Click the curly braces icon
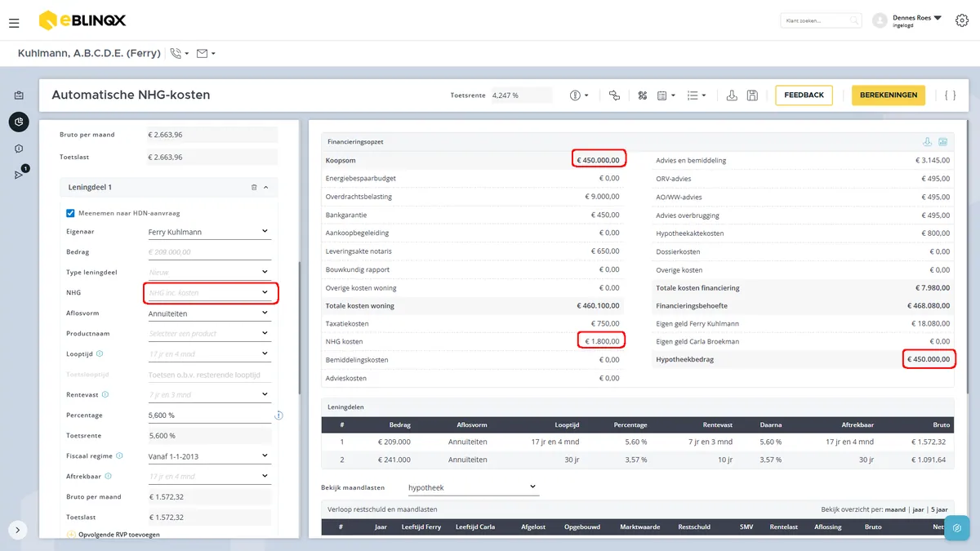 (950, 96)
